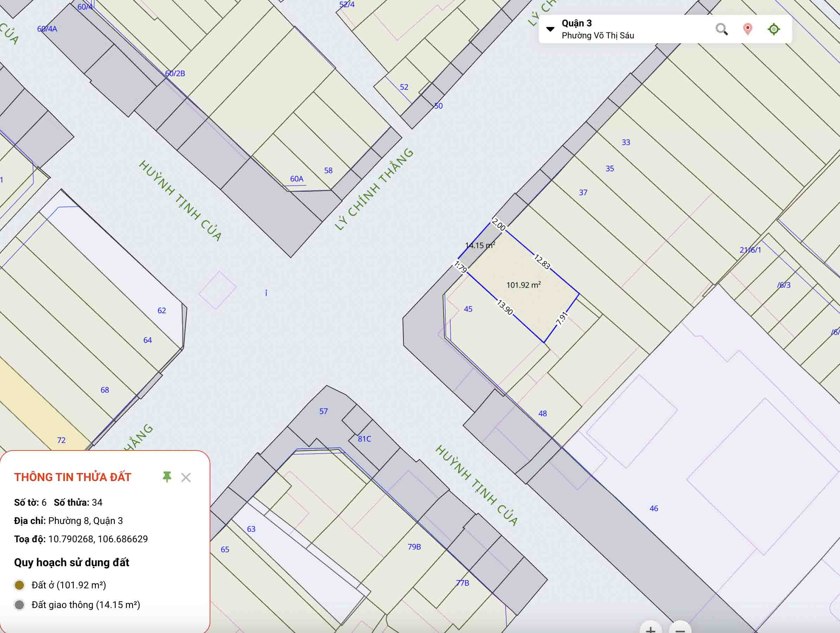This screenshot has height=633, width=840.
Task: Select parcel 46 on the map
Action: coord(654,509)
